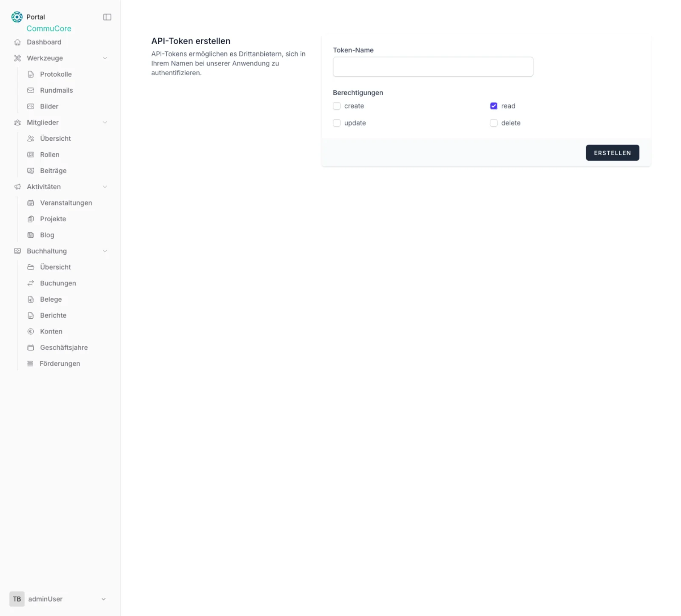Click the Förderungen list icon
The width and height of the screenshot is (681, 616).
tap(30, 364)
